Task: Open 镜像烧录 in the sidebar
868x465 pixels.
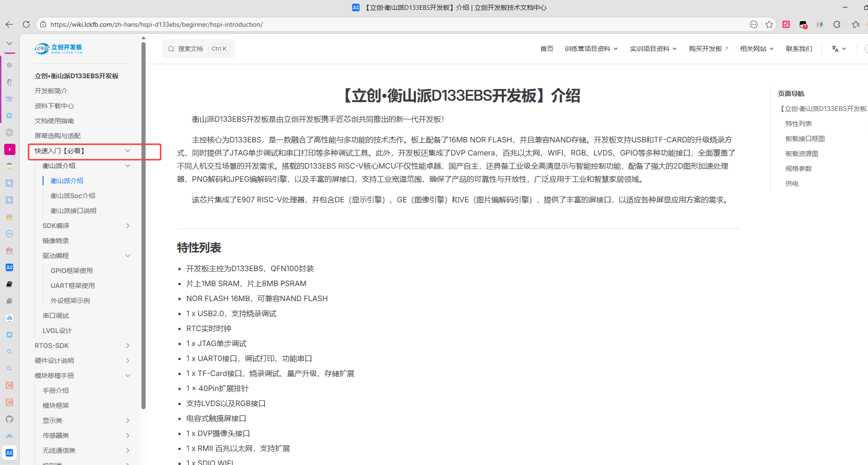Action: (x=56, y=241)
